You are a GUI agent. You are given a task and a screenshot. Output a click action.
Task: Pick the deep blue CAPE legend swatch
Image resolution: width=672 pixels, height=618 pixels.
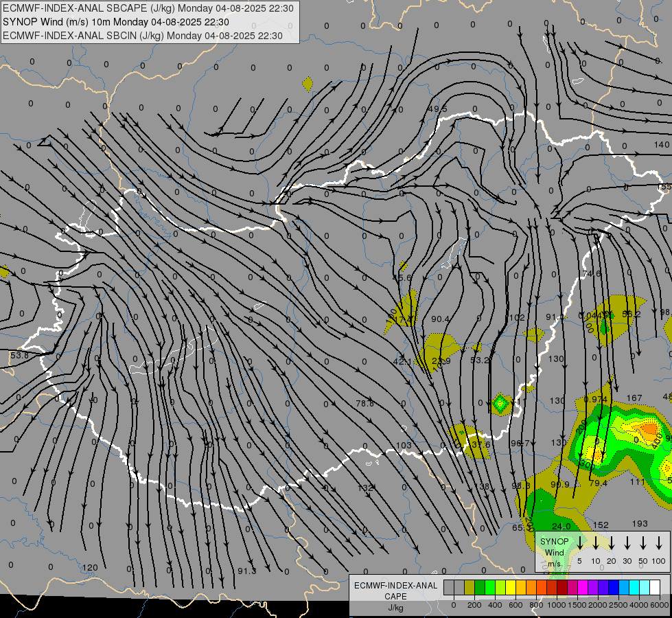613,588
